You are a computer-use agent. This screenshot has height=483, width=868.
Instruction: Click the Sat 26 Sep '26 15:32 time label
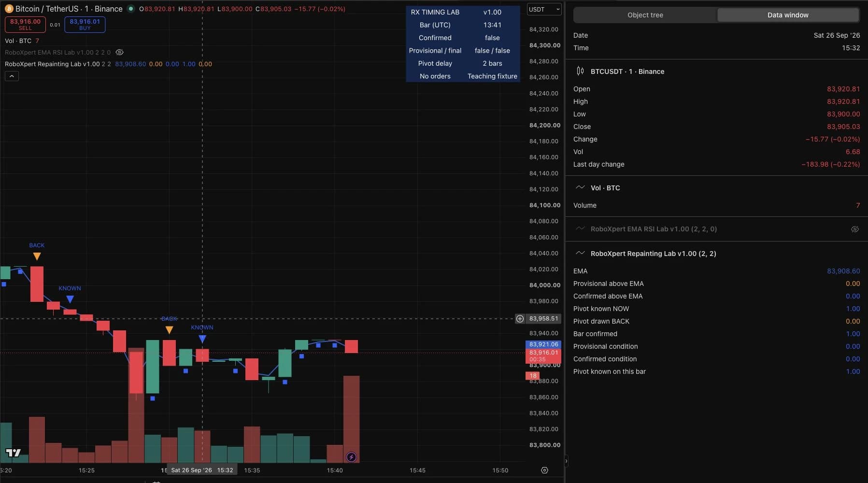click(202, 470)
